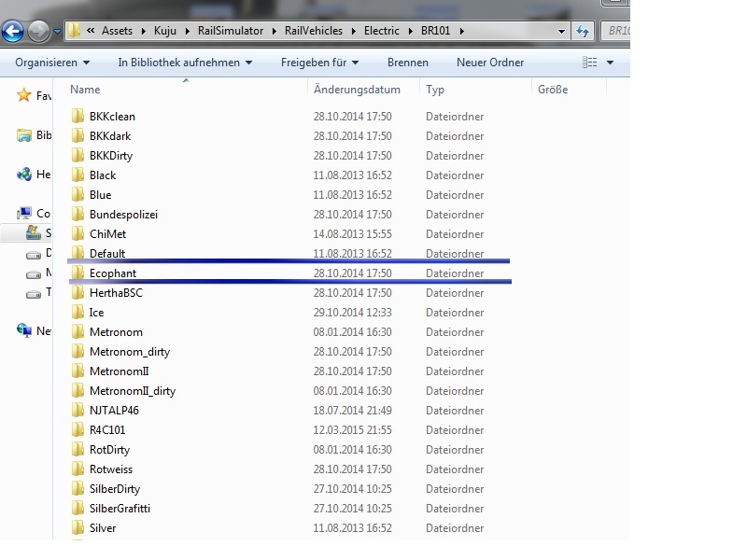Click the MetronomII folder icon
The image size is (747, 560).
[x=78, y=371]
